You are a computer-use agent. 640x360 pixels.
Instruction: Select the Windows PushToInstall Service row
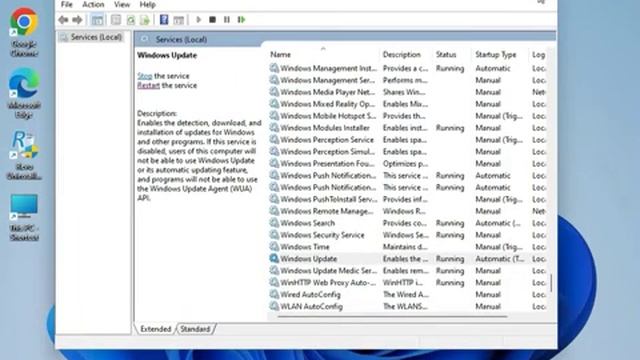pyautogui.click(x=407, y=199)
